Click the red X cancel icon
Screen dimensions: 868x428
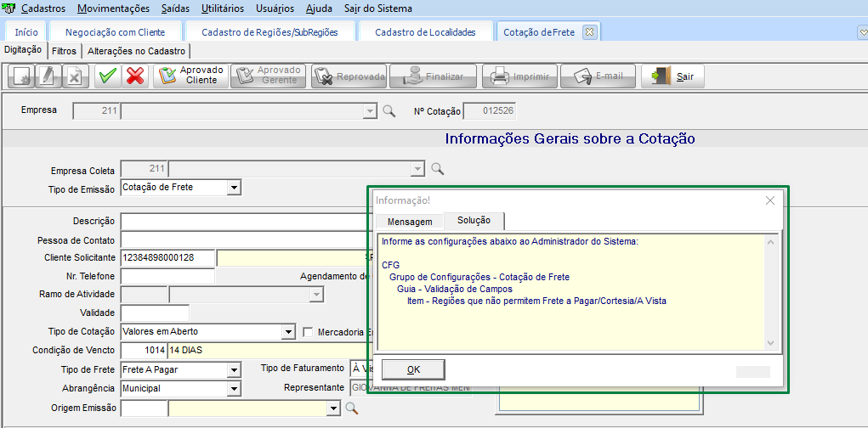click(x=134, y=76)
